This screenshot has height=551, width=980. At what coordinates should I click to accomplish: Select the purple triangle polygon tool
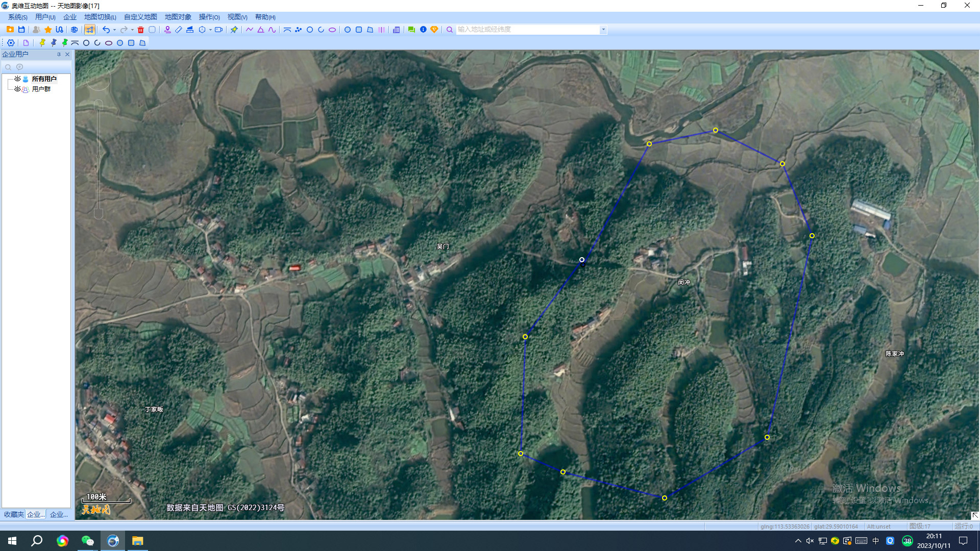(x=261, y=30)
